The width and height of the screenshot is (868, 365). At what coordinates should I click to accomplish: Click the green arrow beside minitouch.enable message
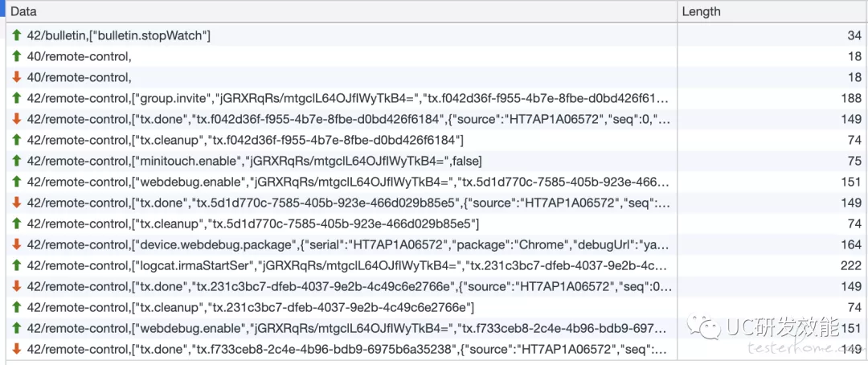17,161
